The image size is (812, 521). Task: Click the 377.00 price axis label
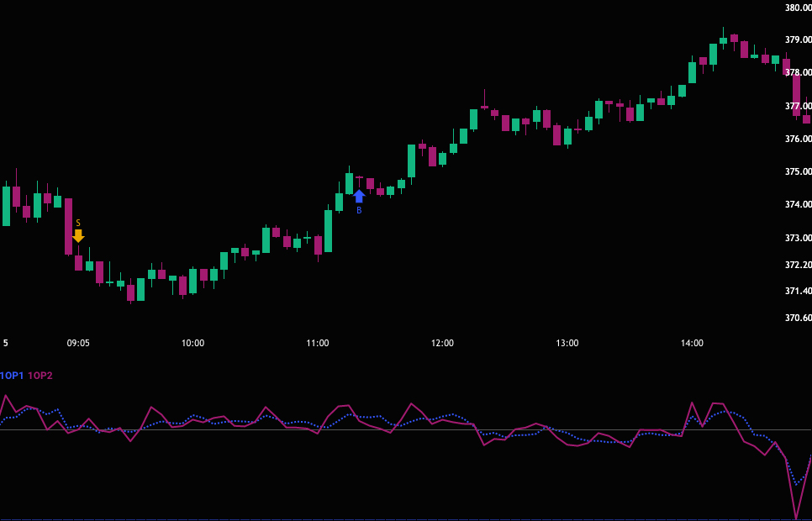tap(799, 106)
